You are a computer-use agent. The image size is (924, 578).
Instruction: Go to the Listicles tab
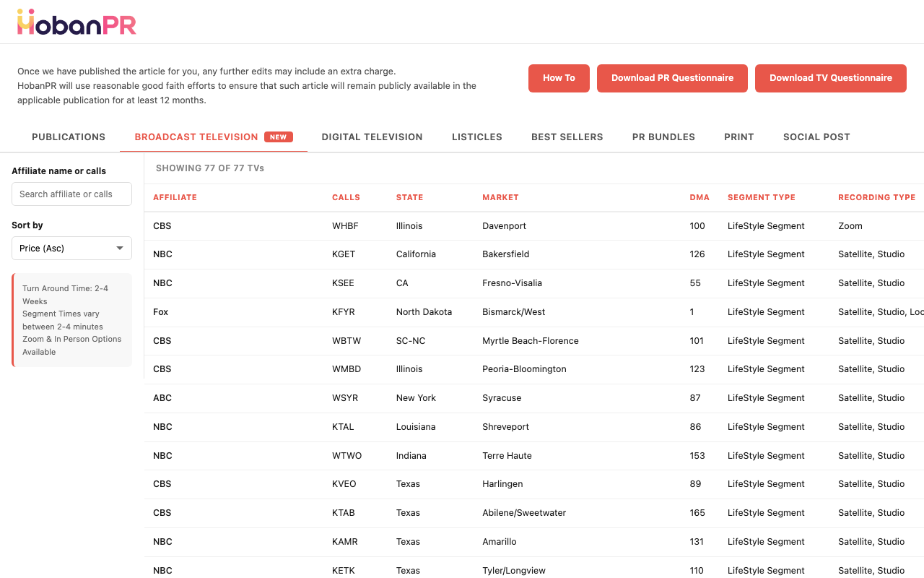coord(476,137)
